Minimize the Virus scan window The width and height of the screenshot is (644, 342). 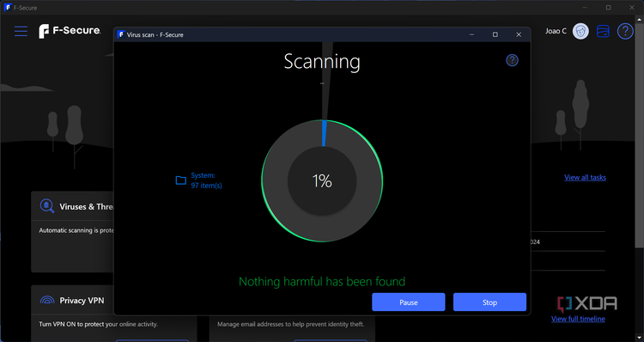471,34
